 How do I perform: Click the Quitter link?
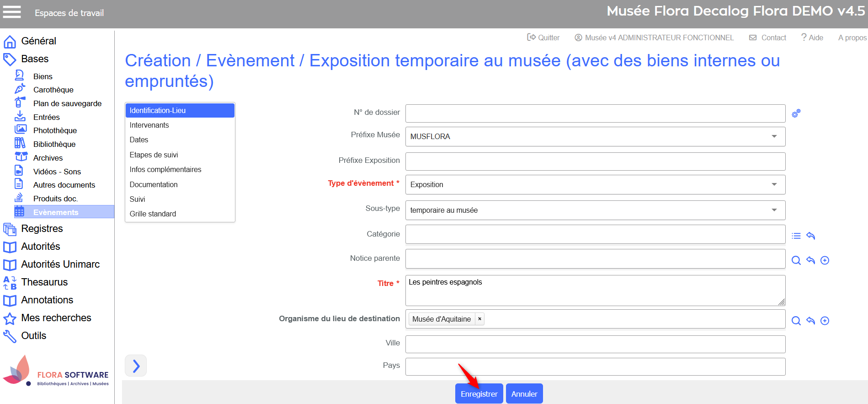pos(543,38)
